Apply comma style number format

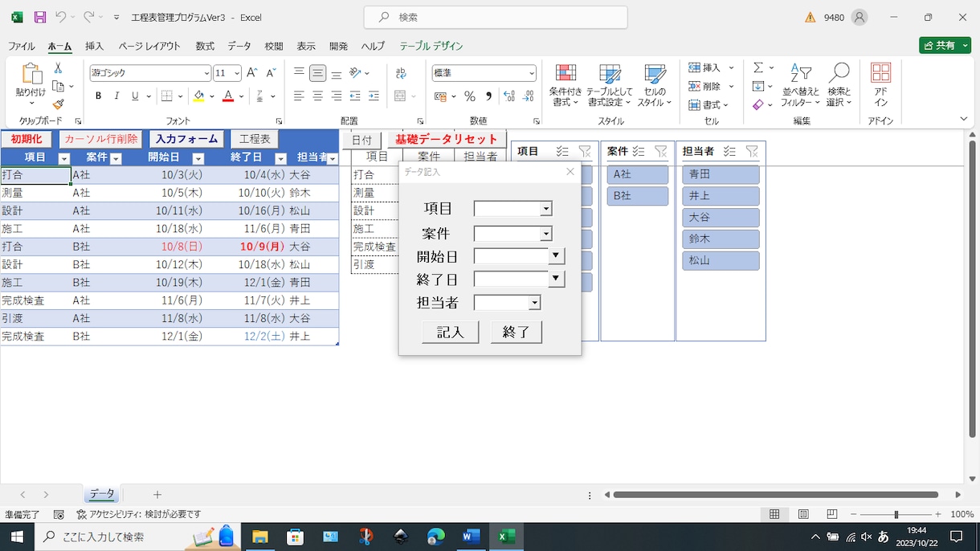(x=488, y=96)
